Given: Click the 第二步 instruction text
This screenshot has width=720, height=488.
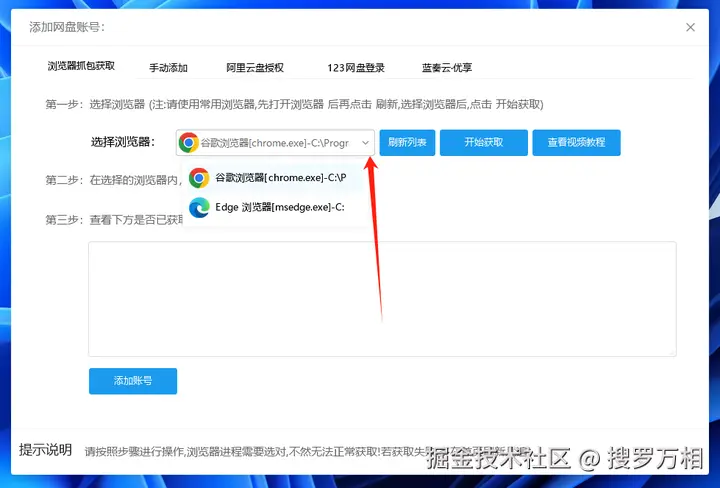Looking at the screenshot, I should (113, 180).
